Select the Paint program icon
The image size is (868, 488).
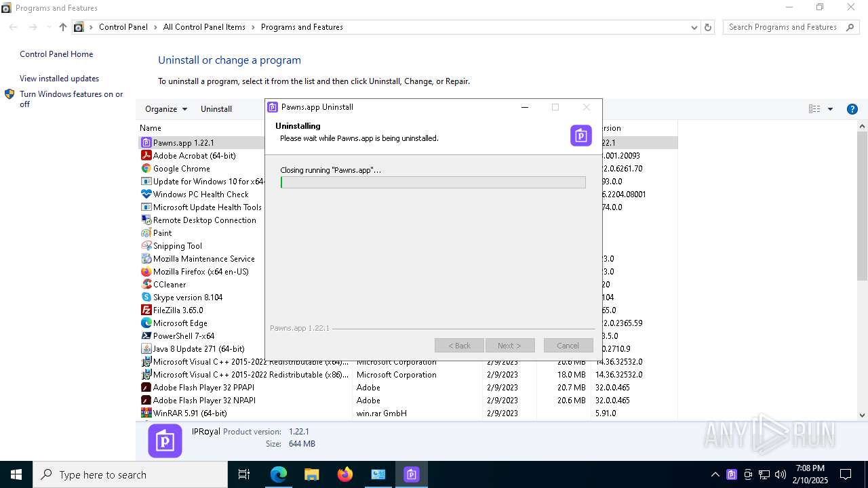tap(146, 233)
